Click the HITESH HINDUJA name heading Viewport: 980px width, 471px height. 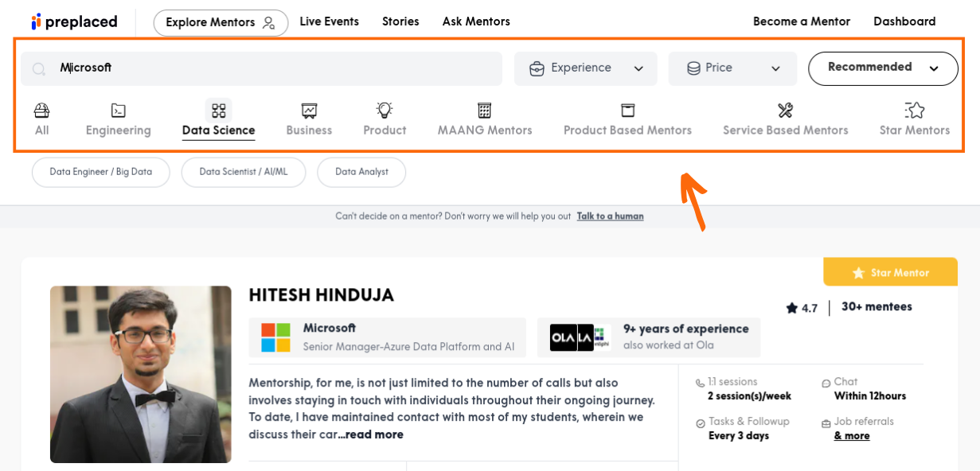point(322,296)
